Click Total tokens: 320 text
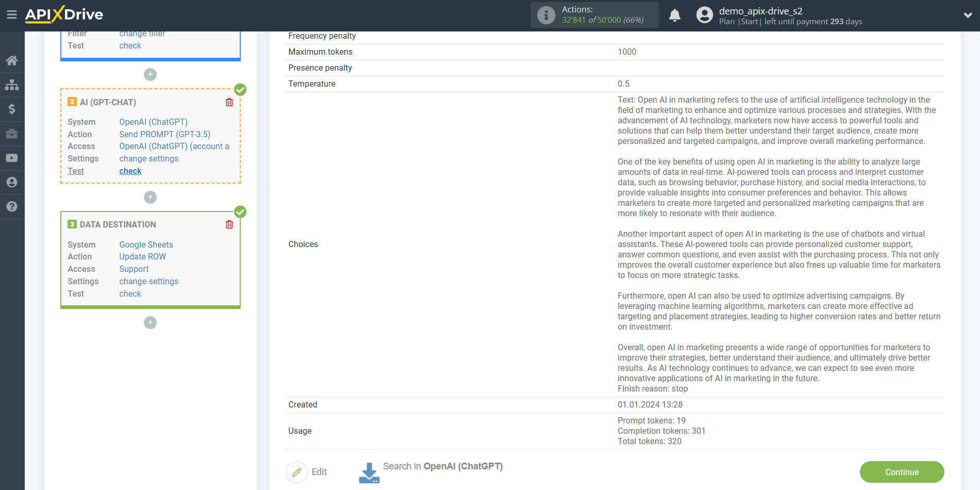 [650, 441]
